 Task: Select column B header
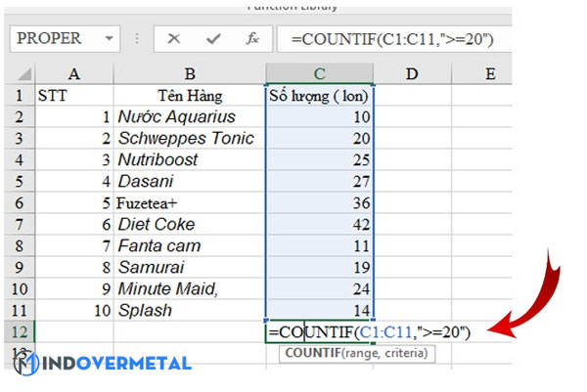[189, 73]
